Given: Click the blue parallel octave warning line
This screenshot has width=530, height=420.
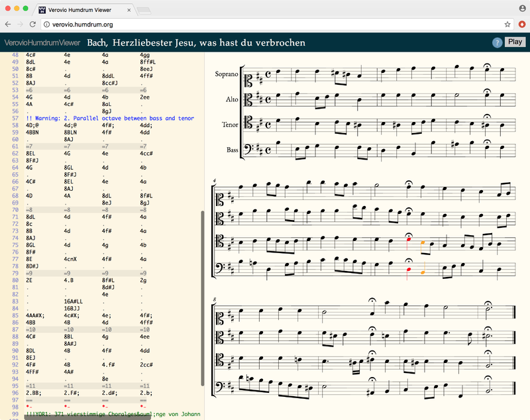Looking at the screenshot, I should (x=109, y=118).
